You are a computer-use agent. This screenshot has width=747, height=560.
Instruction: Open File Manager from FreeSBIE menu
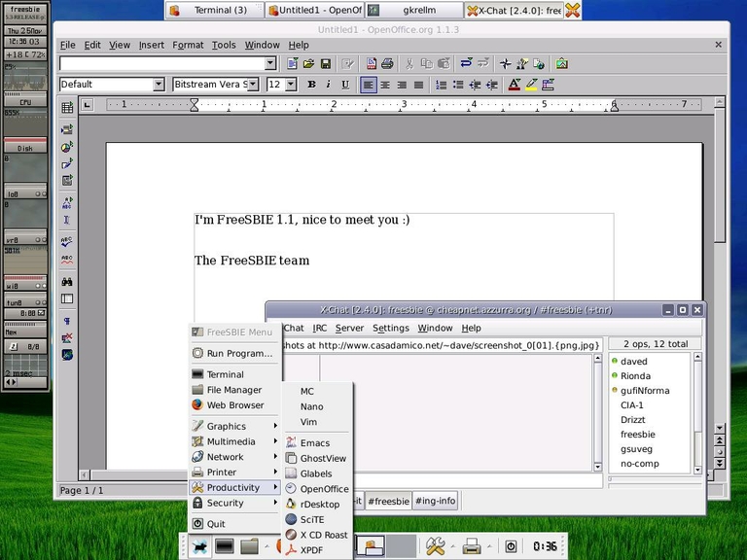[234, 390]
